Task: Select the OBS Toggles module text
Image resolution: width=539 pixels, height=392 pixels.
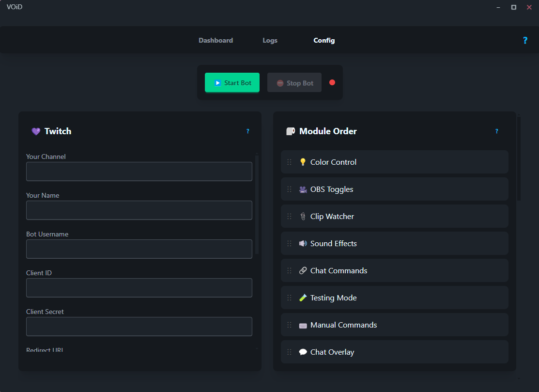Action: click(x=332, y=189)
